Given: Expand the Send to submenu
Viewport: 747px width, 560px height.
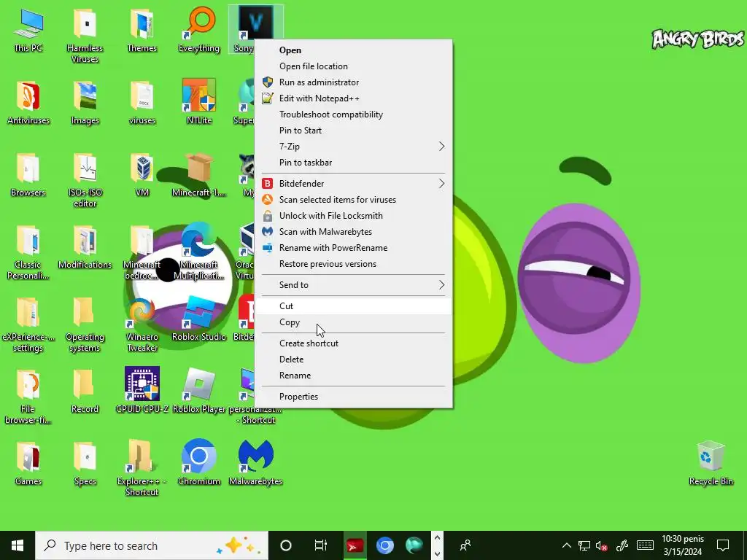Looking at the screenshot, I should coord(354,285).
